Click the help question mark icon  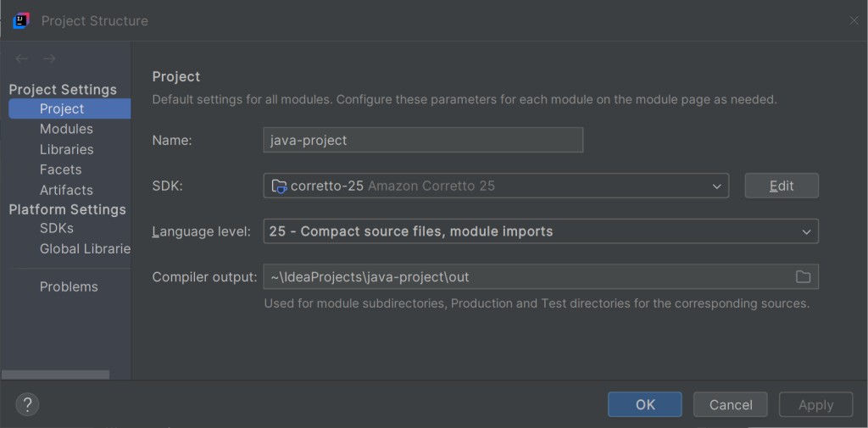click(27, 404)
